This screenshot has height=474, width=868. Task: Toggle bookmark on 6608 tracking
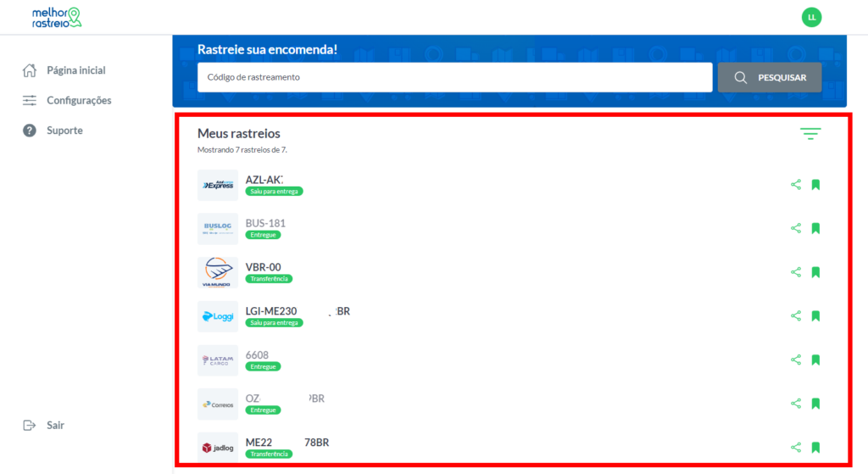tap(815, 360)
